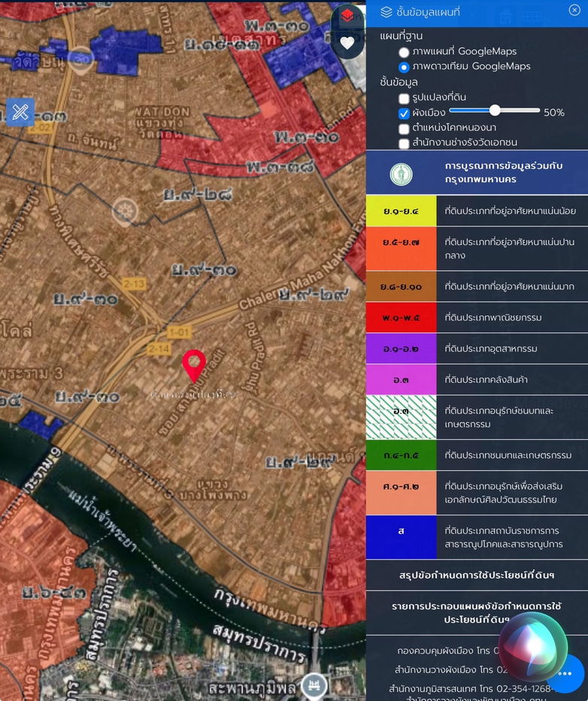Open the red map layers button
The height and width of the screenshot is (701, 588).
(x=347, y=16)
